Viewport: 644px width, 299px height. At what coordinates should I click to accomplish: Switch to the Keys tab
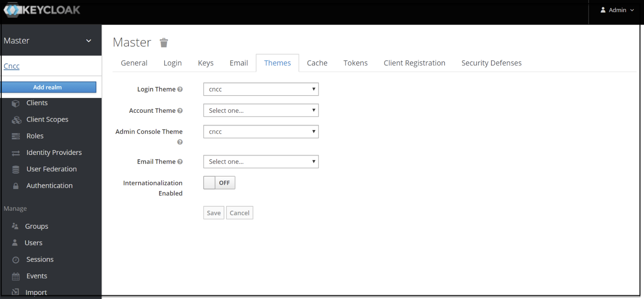coord(206,63)
